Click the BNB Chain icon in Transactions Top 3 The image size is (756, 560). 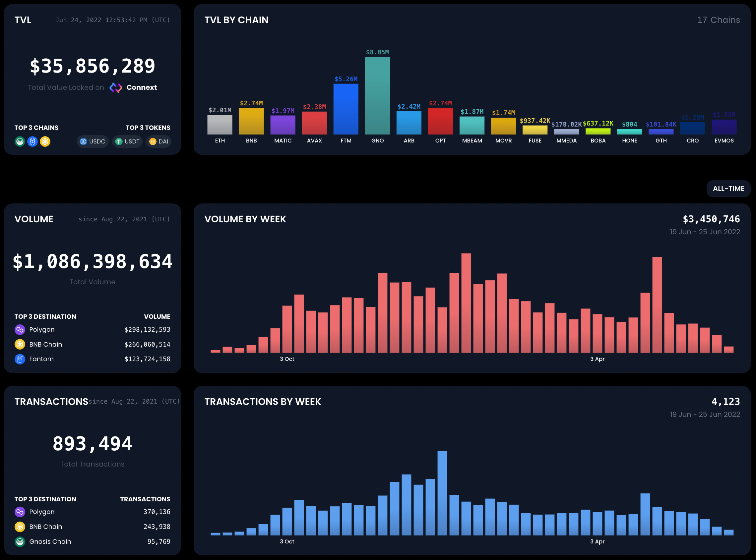20,527
